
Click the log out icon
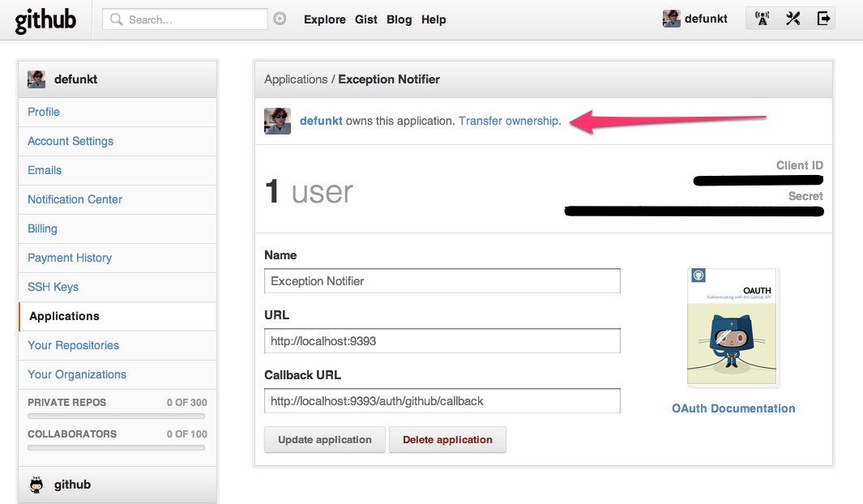[x=823, y=19]
